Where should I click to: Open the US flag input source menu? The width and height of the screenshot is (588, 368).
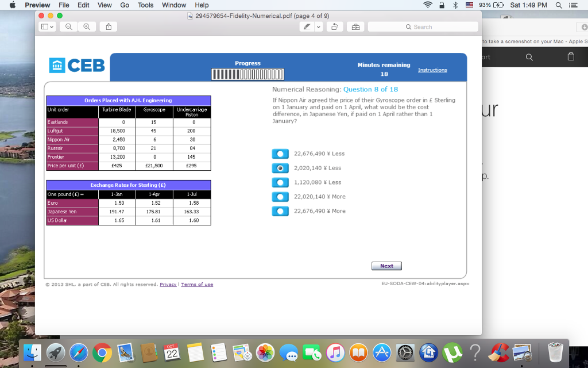pos(469,5)
